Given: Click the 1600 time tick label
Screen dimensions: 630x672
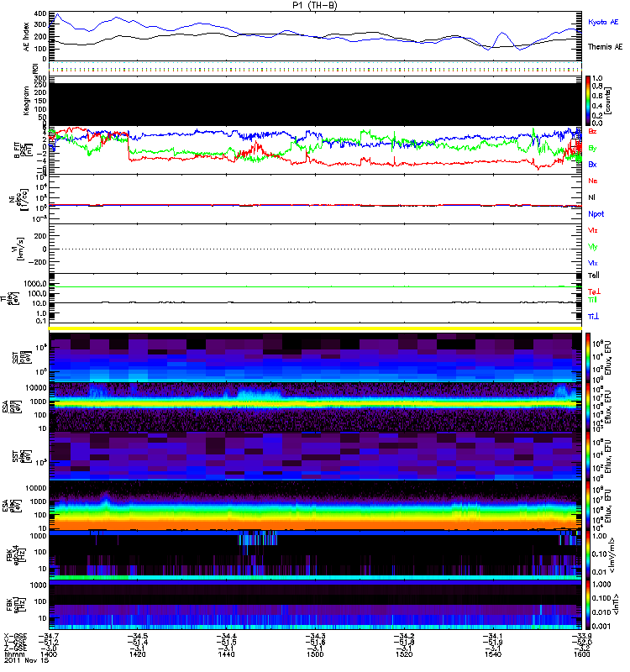Looking at the screenshot, I should pyautogui.click(x=581, y=654).
